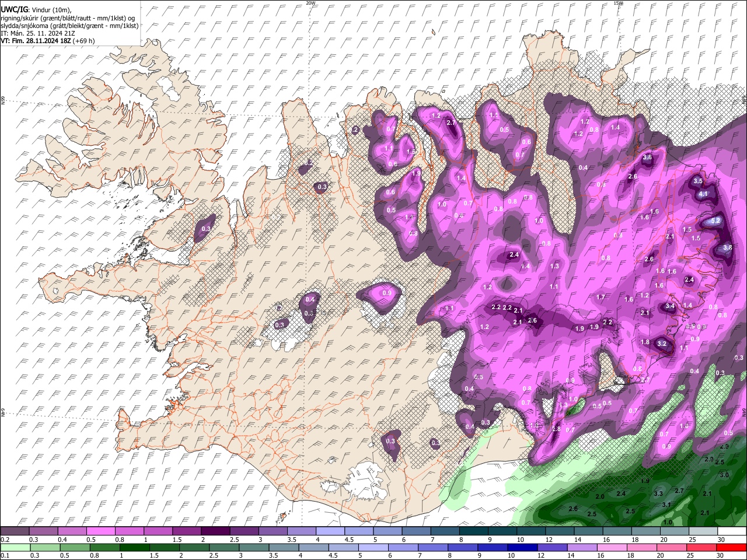Image resolution: width=747 pixels, height=560 pixels.
Task: Click the '15W' longitude label at the top edge
Action: point(618,3)
